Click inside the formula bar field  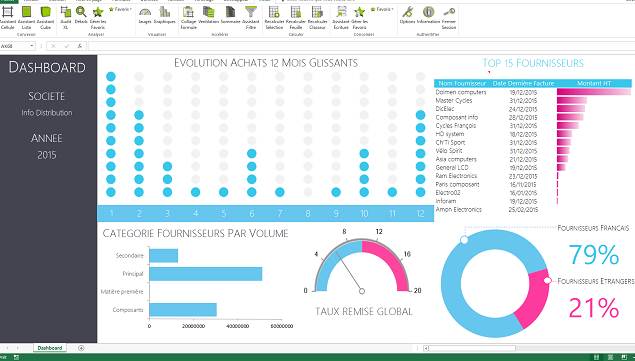coord(360,46)
